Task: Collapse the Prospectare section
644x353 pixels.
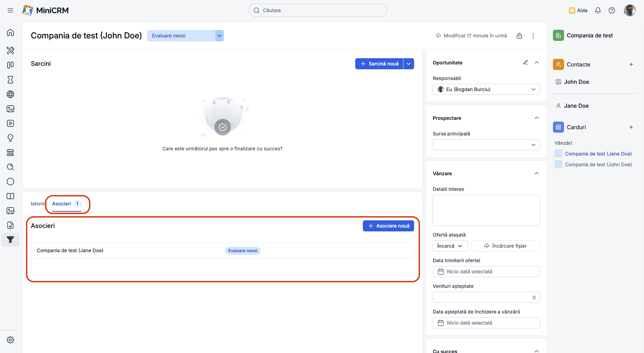Action: coord(537,118)
